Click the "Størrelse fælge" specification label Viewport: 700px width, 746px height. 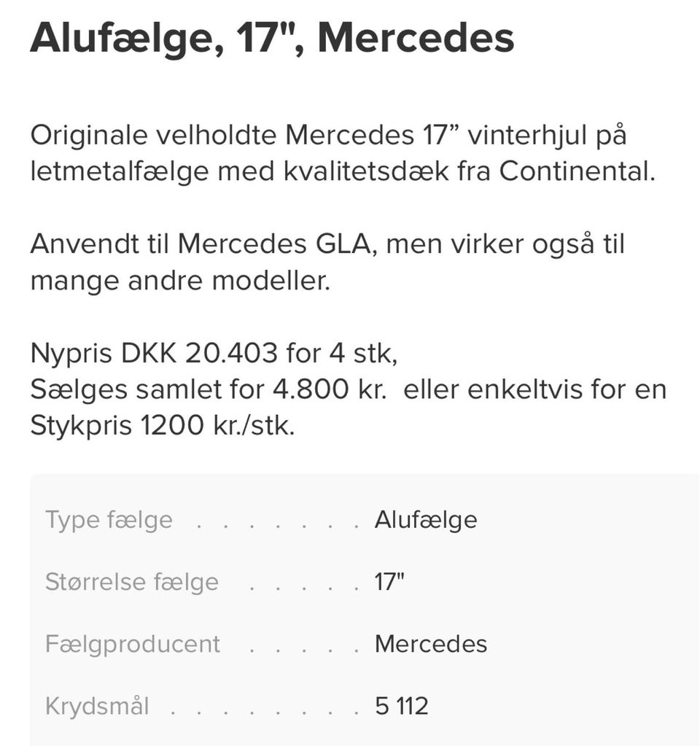(x=131, y=582)
